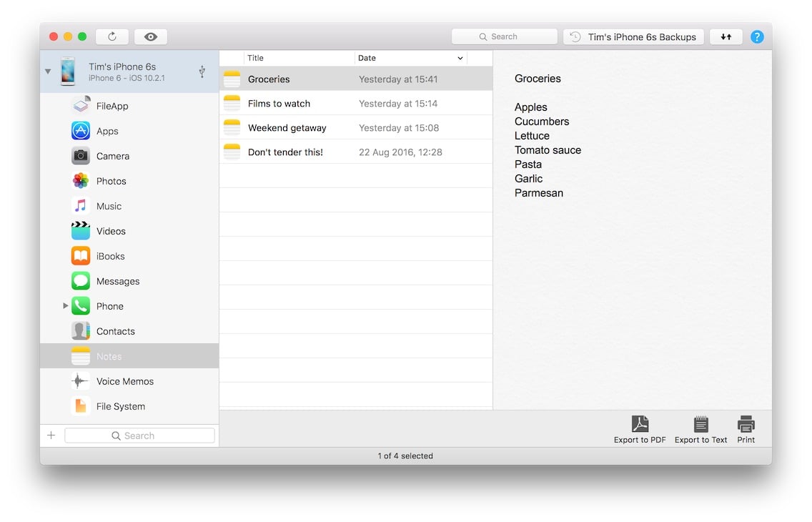Click Parmesan in note preview
This screenshot has width=812, height=522.
click(538, 193)
